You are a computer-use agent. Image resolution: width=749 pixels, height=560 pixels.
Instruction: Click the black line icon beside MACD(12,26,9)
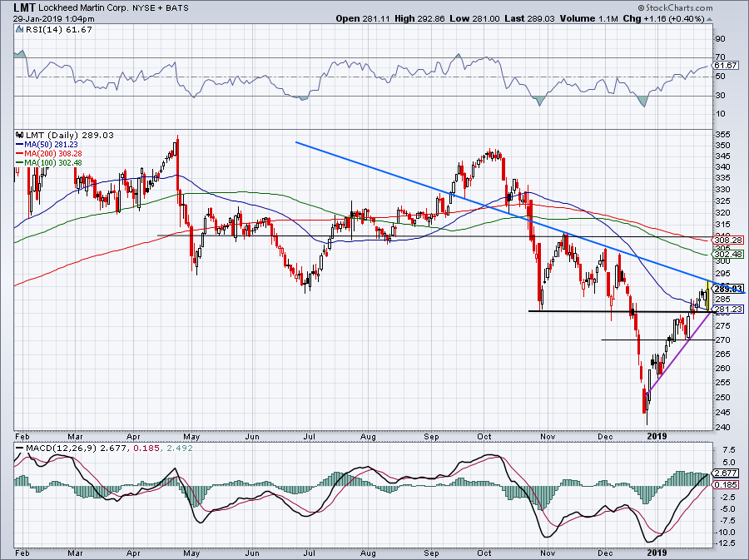coord(20,448)
